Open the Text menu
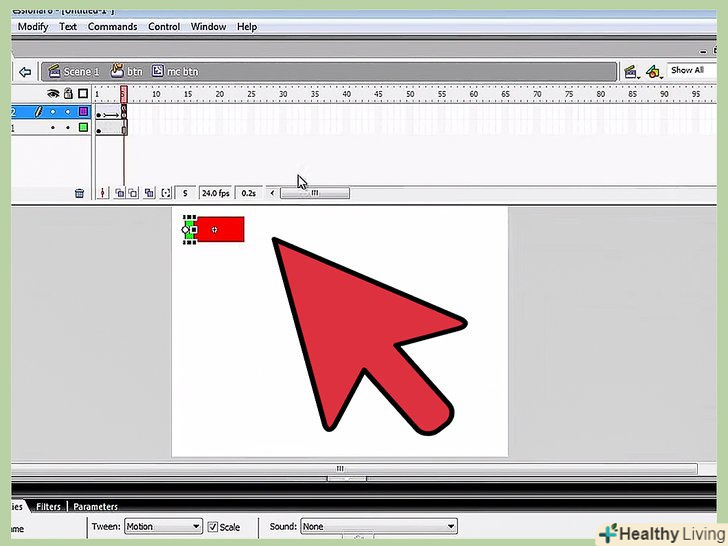 coord(68,26)
